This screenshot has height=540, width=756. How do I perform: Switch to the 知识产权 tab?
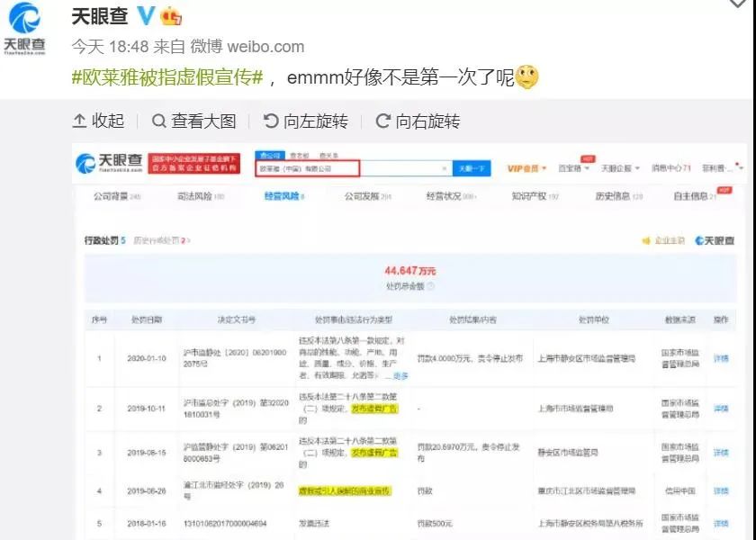click(535, 196)
